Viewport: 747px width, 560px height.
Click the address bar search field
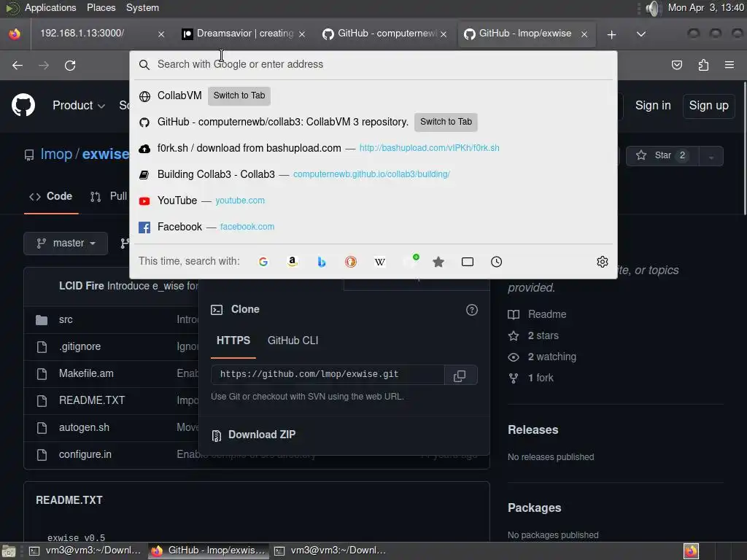[373, 65]
